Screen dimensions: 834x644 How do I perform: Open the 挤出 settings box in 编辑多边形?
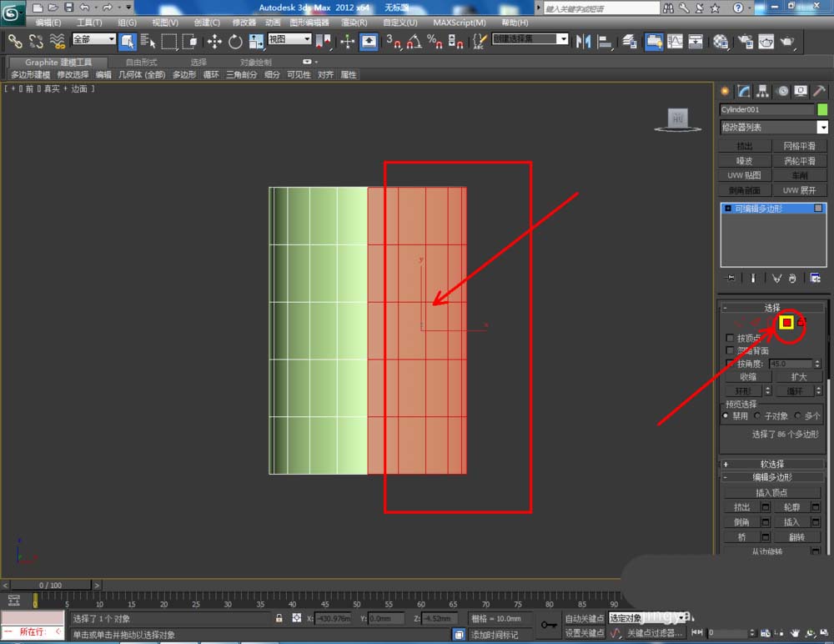[766, 507]
